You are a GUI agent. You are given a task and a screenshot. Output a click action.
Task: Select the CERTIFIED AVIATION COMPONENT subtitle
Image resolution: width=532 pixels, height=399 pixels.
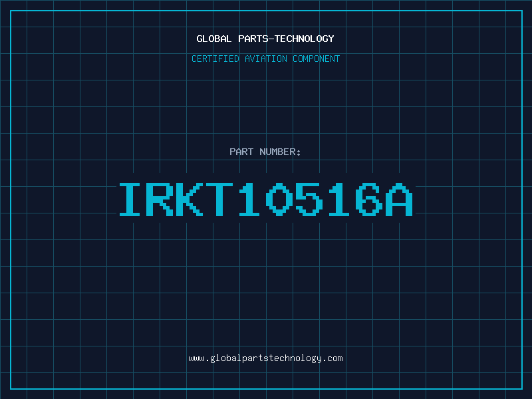coord(265,59)
